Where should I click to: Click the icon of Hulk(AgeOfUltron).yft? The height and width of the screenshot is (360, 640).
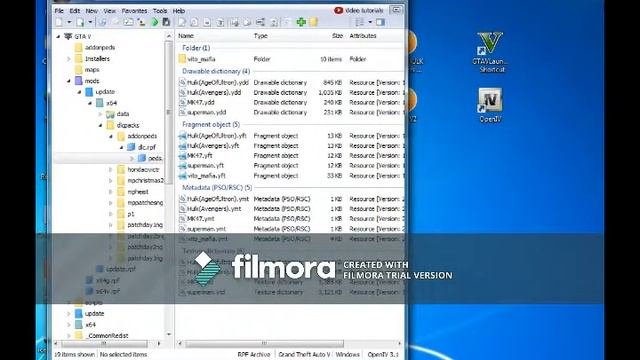[182, 136]
